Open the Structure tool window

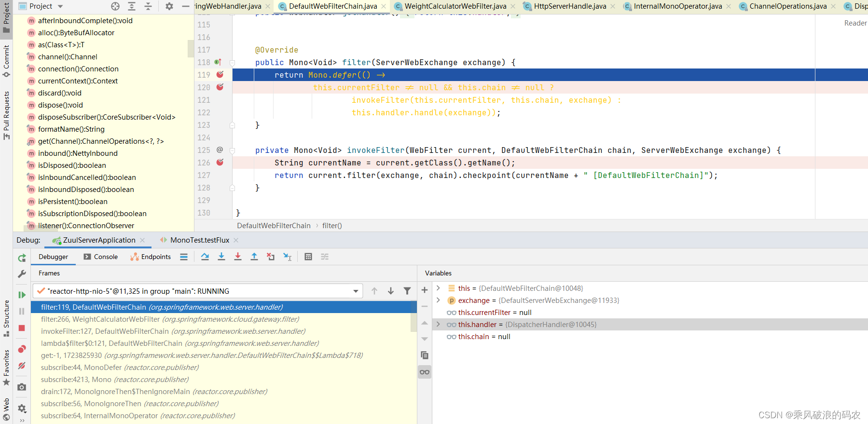pos(6,318)
